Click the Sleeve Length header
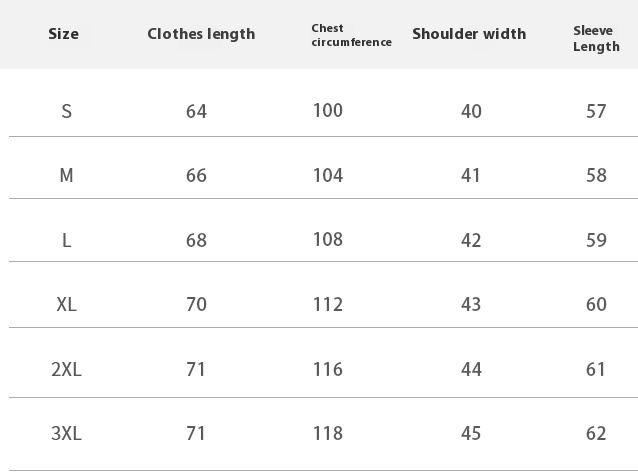 596,39
